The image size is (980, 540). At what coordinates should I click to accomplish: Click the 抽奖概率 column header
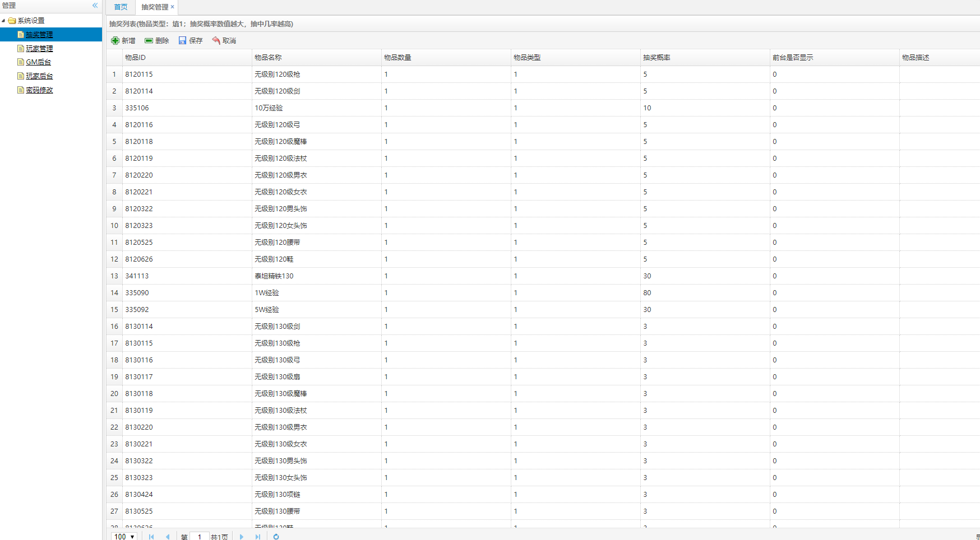click(657, 58)
